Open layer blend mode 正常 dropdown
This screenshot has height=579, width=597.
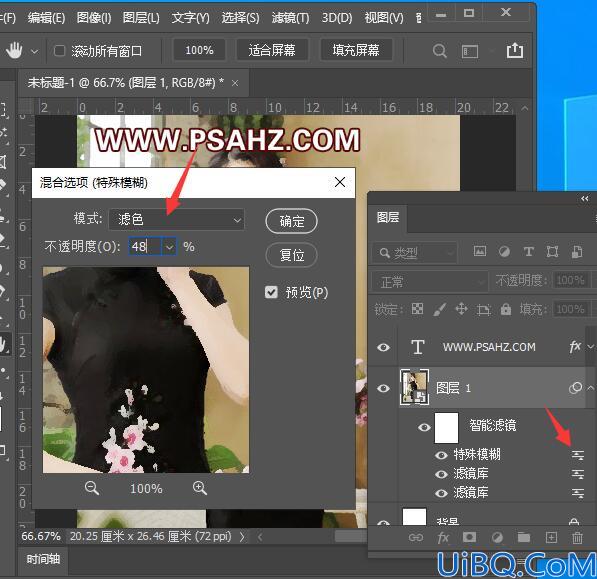[x=429, y=282]
